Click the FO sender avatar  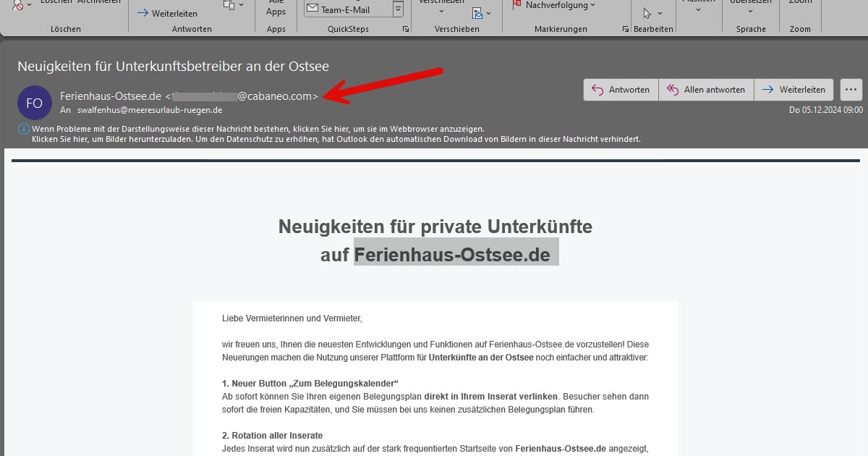click(35, 103)
